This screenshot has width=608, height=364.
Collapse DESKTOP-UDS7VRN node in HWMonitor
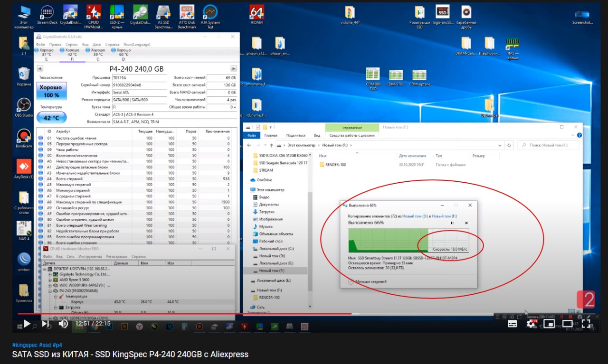(x=45, y=269)
